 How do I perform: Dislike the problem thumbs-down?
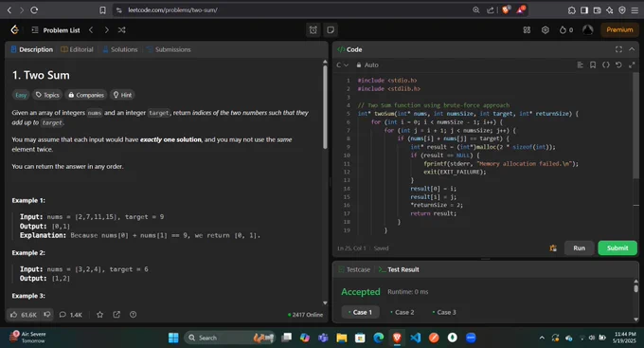click(x=47, y=315)
